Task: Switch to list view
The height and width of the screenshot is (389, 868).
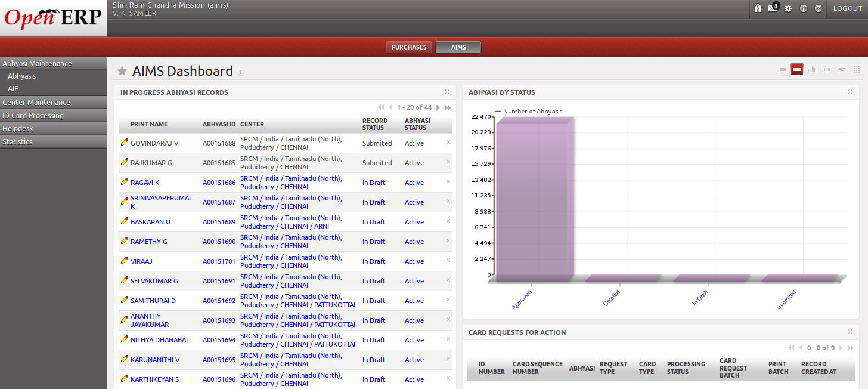Action: [x=782, y=70]
